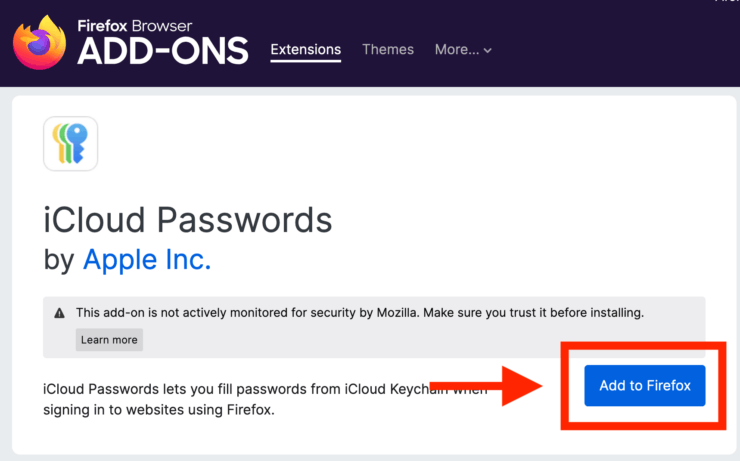
Task: Switch to the Extensions tab
Action: (306, 49)
